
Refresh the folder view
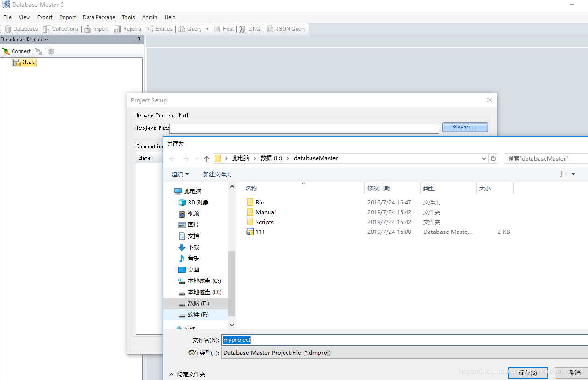493,159
